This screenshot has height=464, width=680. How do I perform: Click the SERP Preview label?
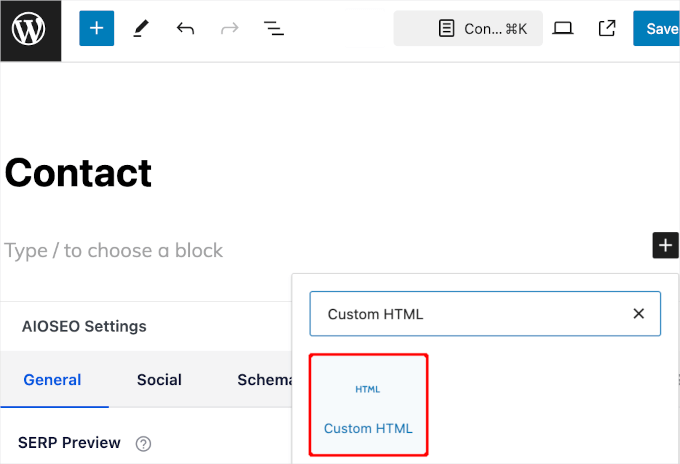(x=69, y=443)
